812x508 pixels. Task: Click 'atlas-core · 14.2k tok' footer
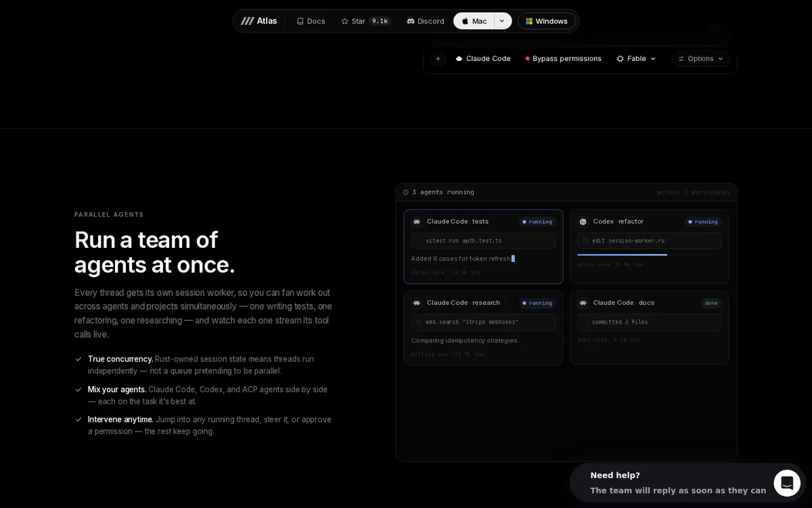coord(446,272)
